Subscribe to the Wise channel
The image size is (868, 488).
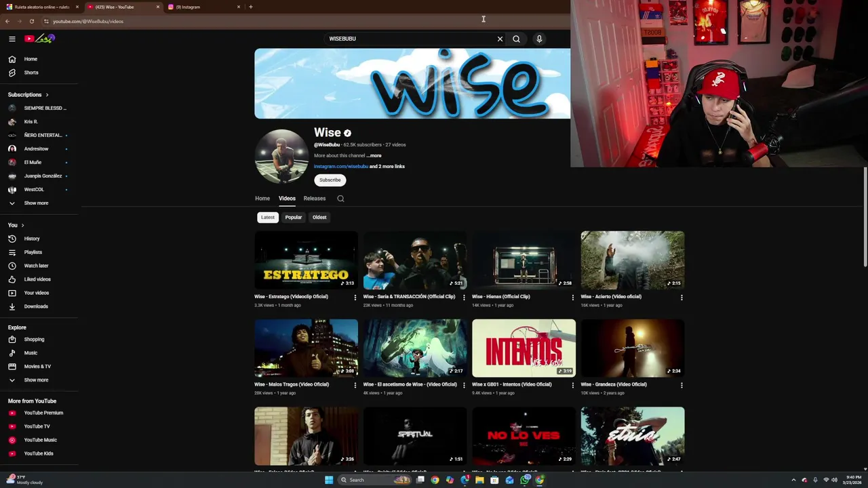click(x=330, y=180)
